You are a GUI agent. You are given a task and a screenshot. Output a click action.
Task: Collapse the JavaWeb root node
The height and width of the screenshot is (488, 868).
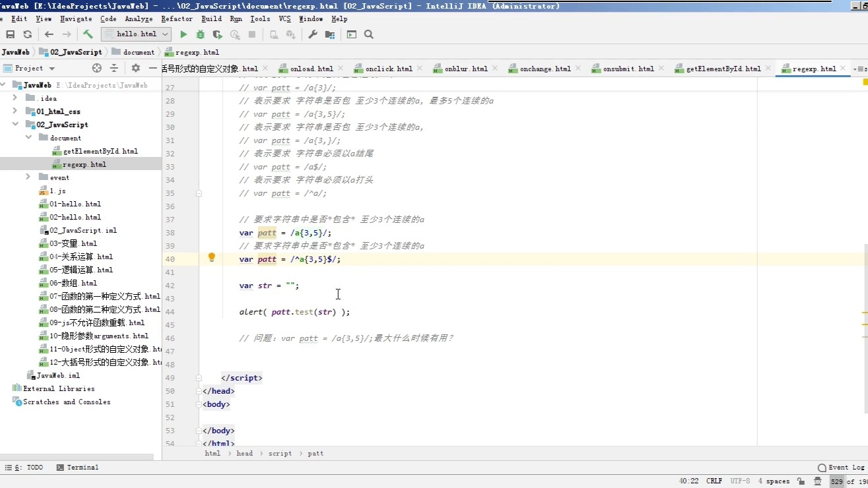click(4, 85)
